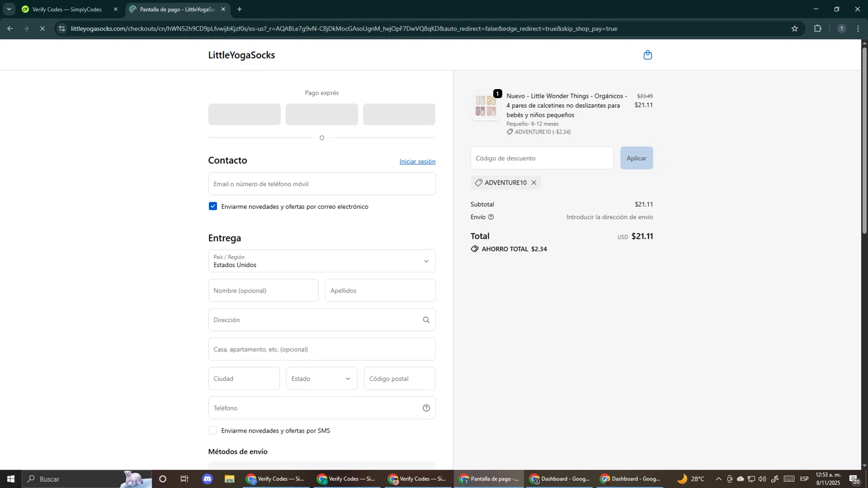Screen dimensions: 868x488
Task: Open Discord from the taskbar
Action: [x=208, y=479]
